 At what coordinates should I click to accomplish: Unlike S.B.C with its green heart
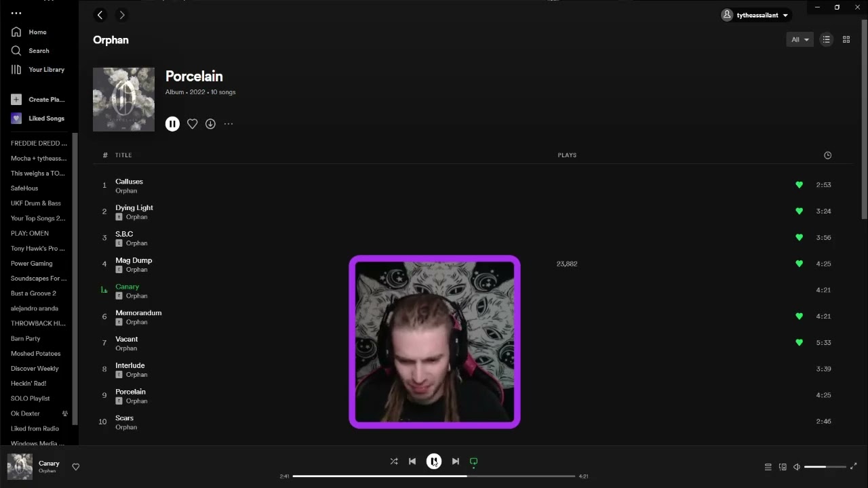(x=799, y=237)
